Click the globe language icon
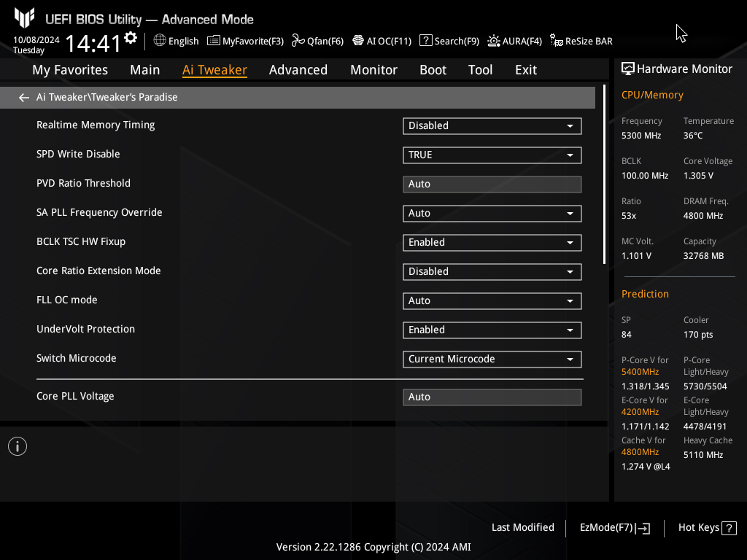Image resolution: width=747 pixels, height=560 pixels. coord(160,41)
